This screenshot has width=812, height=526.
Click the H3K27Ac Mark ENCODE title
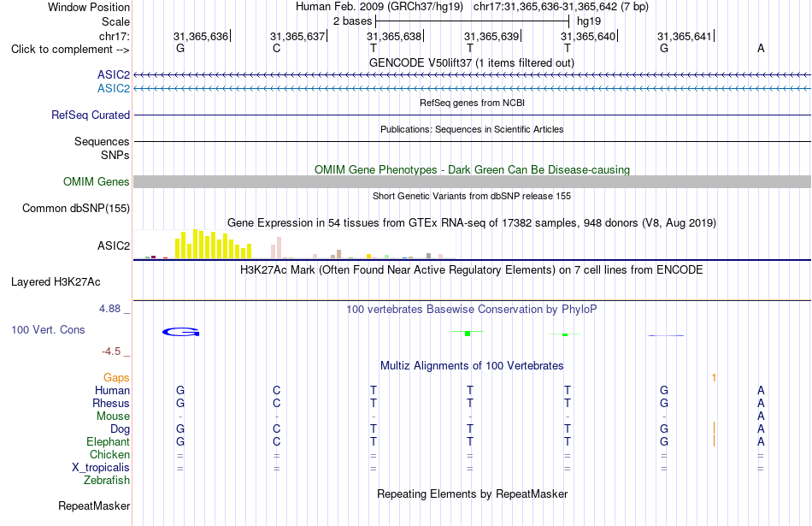[471, 270]
